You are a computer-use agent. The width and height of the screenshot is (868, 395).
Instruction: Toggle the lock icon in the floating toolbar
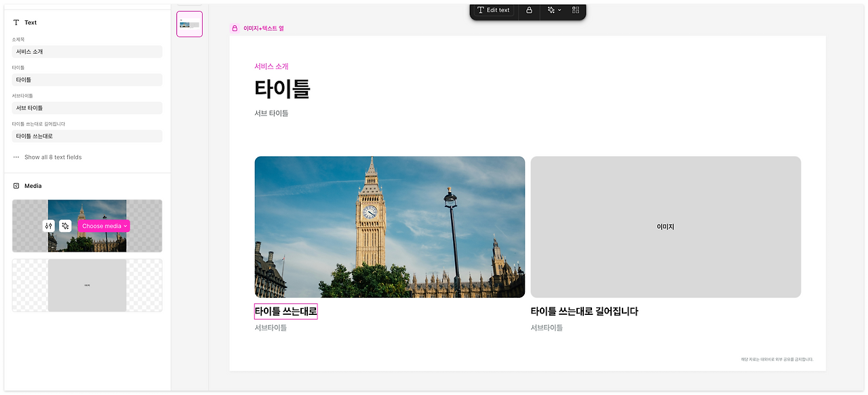tap(529, 10)
